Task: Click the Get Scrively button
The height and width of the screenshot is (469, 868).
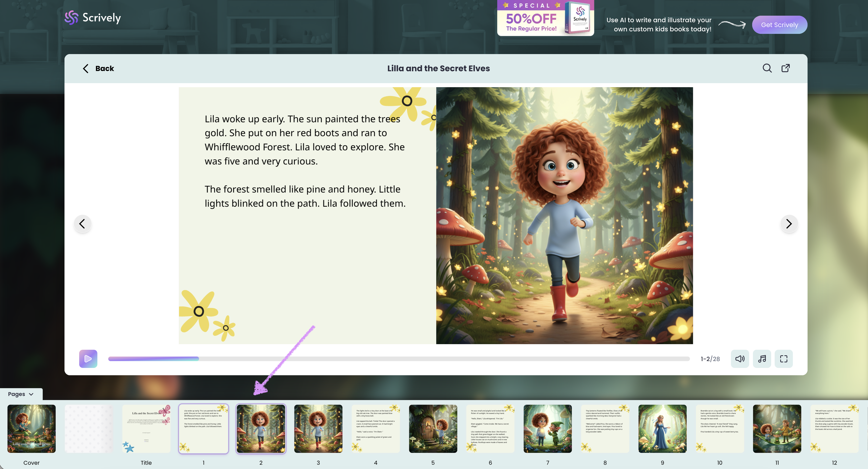Action: pos(779,25)
